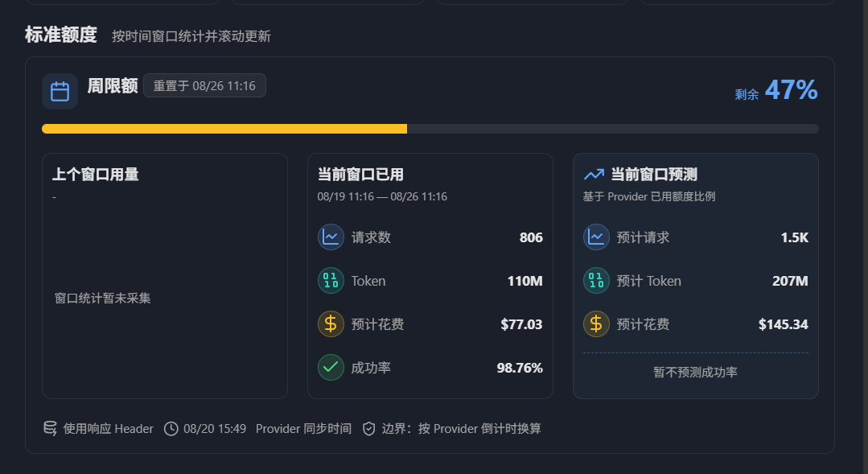This screenshot has width=868, height=474.
Task: Click the 98.76% success rate value
Action: point(519,368)
